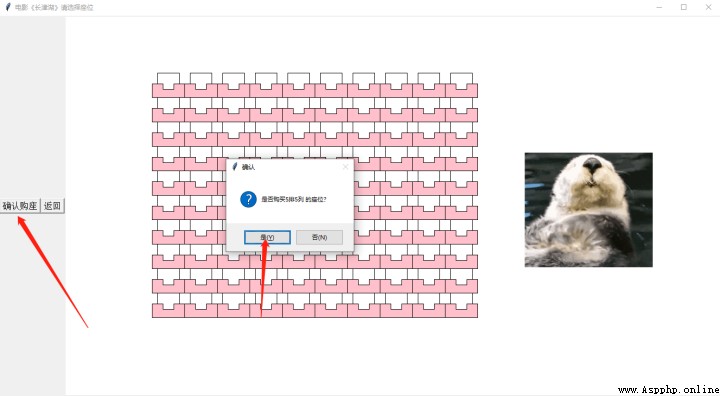Select the seat in row 9, column 3
The width and height of the screenshot is (720, 396).
click(234, 281)
